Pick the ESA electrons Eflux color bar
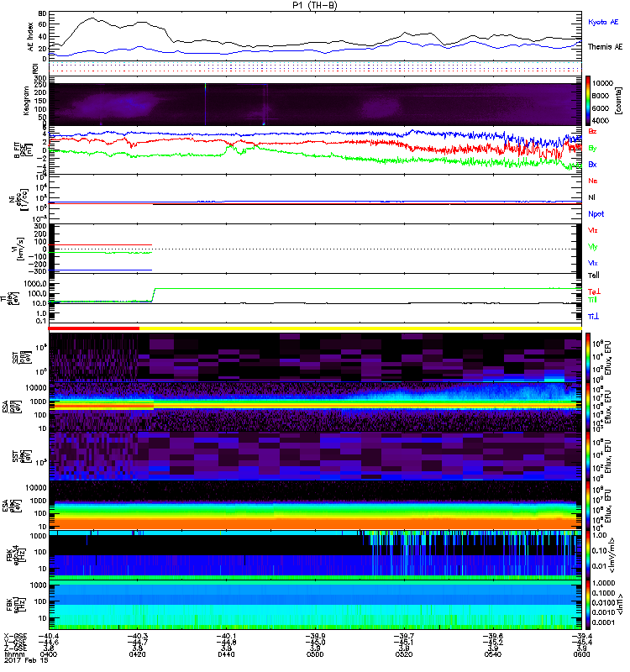Viewport: 630px width, 672px height. [x=588, y=505]
